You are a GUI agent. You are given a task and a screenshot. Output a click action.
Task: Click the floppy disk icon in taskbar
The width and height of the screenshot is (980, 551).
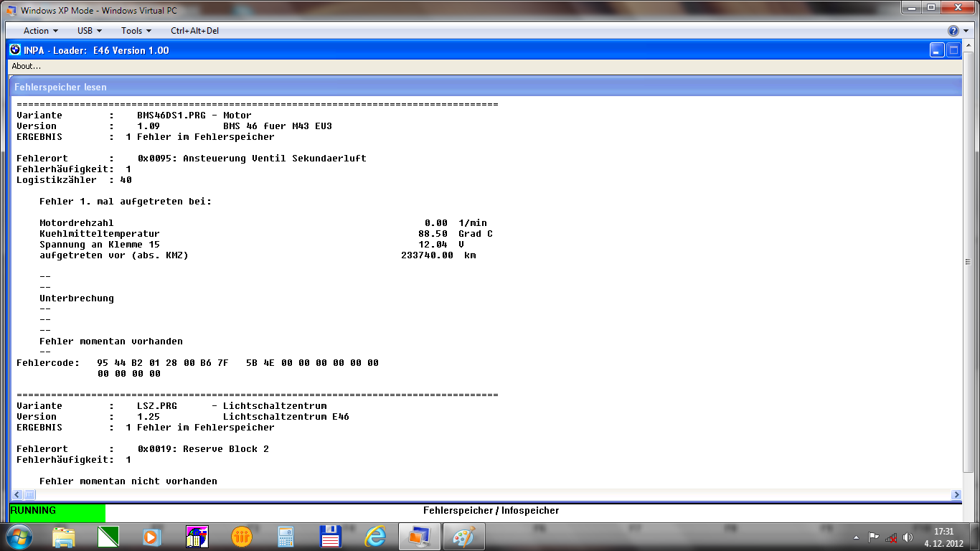330,536
